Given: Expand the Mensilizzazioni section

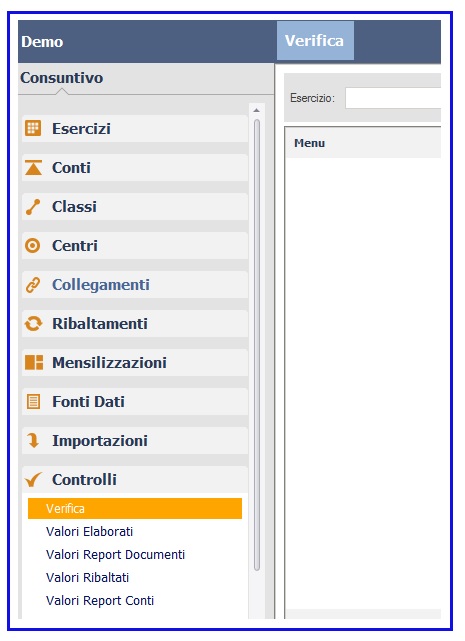Looking at the screenshot, I should (x=135, y=363).
